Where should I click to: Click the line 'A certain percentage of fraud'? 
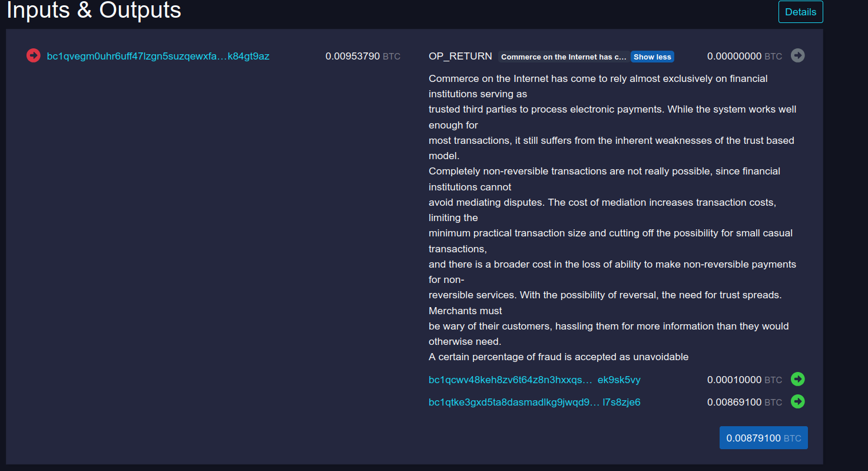click(x=558, y=357)
